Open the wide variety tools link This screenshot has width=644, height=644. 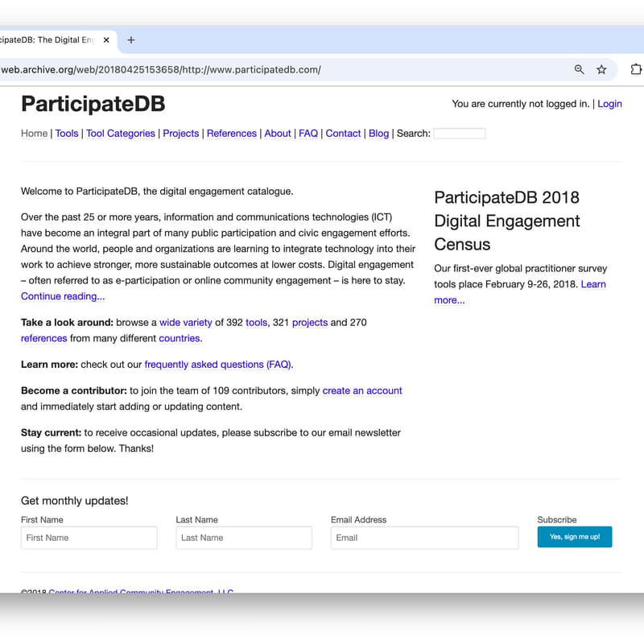click(x=186, y=322)
